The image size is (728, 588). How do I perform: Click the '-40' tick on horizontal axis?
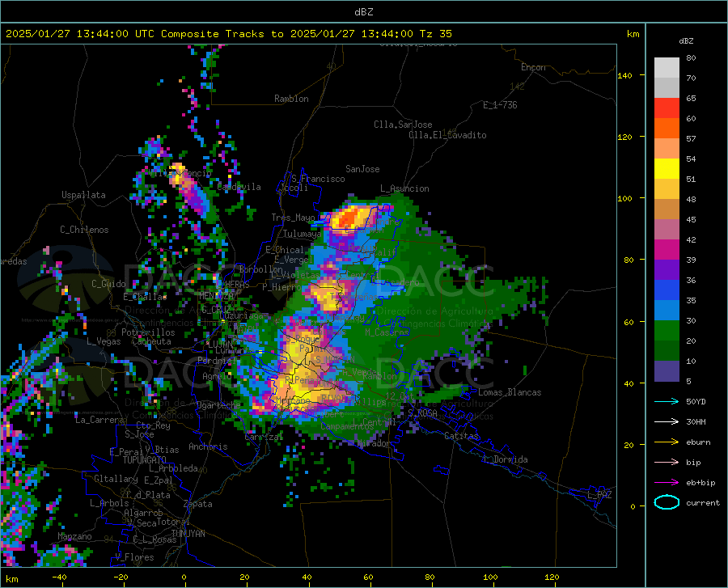[x=59, y=577]
